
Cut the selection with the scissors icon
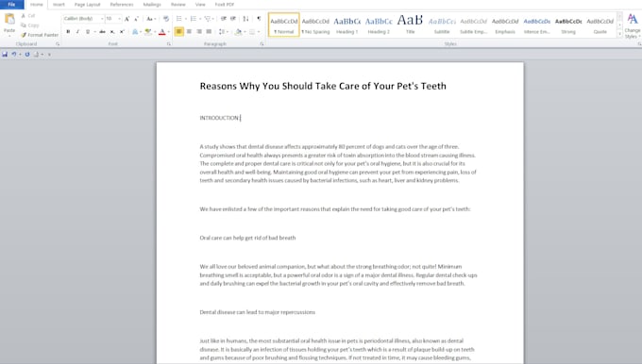[x=23, y=15]
